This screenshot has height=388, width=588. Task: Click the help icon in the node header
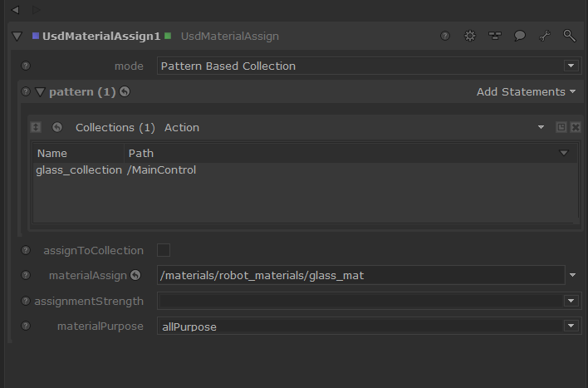[445, 36]
